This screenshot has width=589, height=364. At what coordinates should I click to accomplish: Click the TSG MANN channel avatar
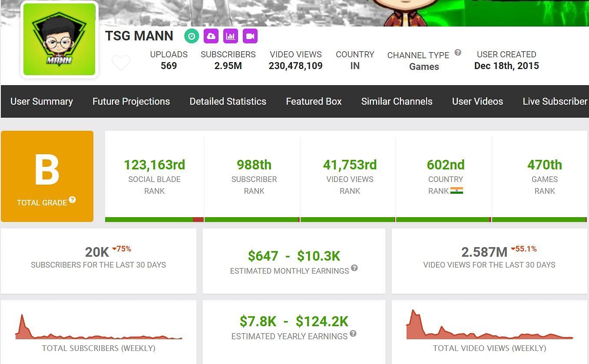tap(60, 40)
